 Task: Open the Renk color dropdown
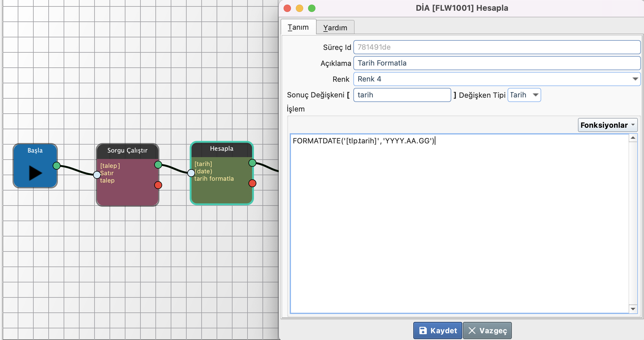coord(635,79)
